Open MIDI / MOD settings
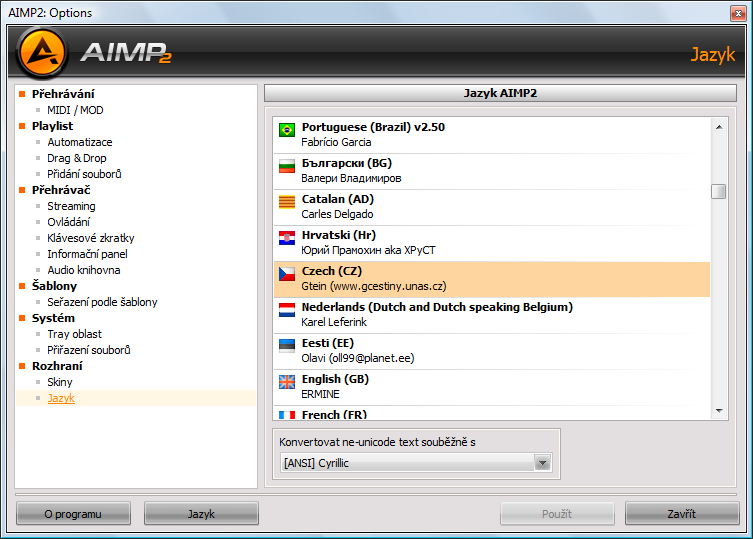Screen dimensions: 753x539 [75, 110]
